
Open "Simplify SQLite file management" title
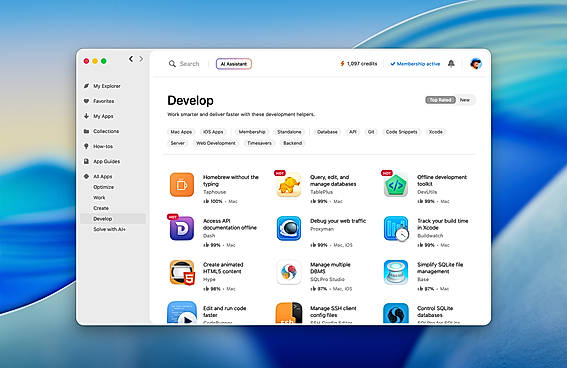(440, 268)
